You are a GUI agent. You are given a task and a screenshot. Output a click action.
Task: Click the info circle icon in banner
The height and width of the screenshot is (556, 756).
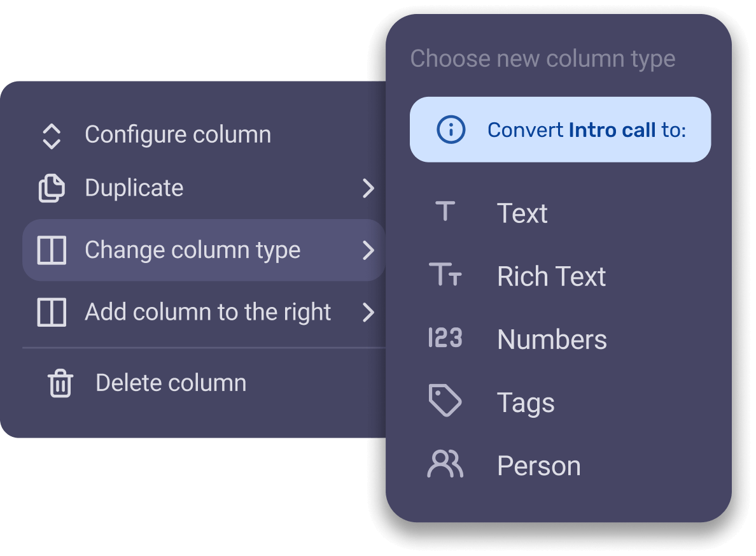[451, 130]
